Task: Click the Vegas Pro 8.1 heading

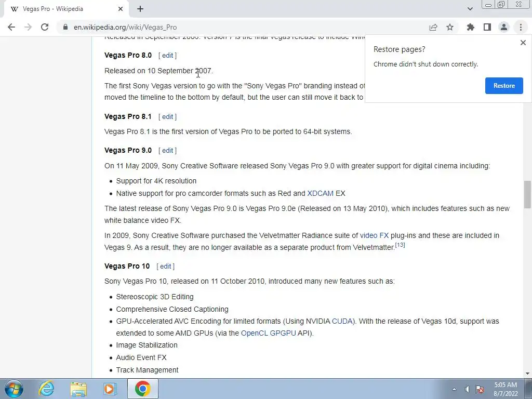Action: tap(128, 117)
